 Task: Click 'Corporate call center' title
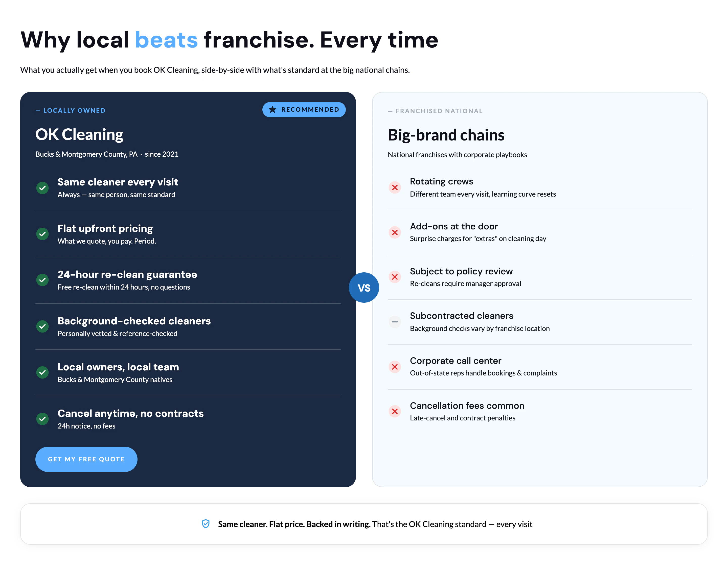(x=455, y=361)
